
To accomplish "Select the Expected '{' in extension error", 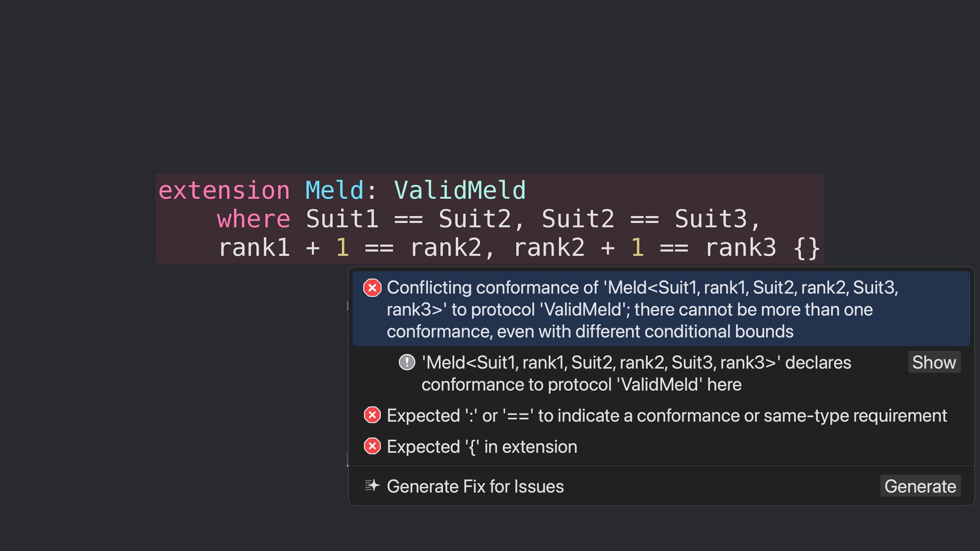I will pyautogui.click(x=481, y=446).
